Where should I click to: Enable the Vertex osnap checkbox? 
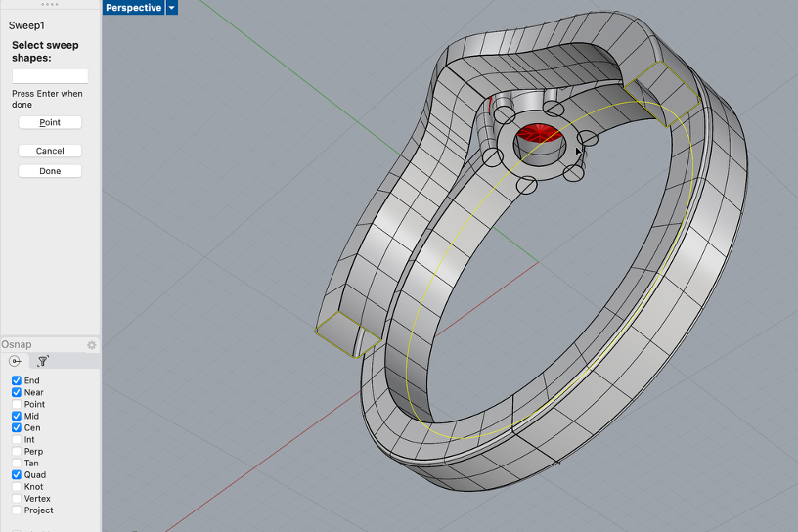coord(17,498)
